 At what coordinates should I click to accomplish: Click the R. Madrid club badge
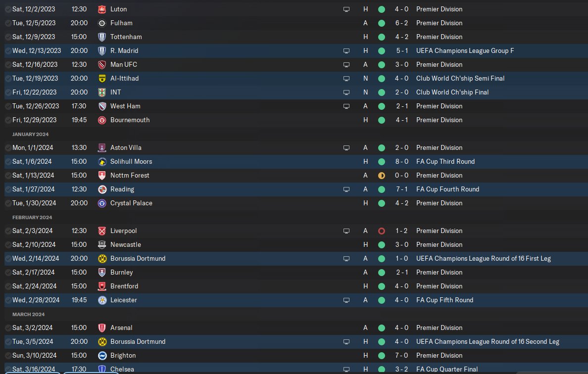point(102,50)
